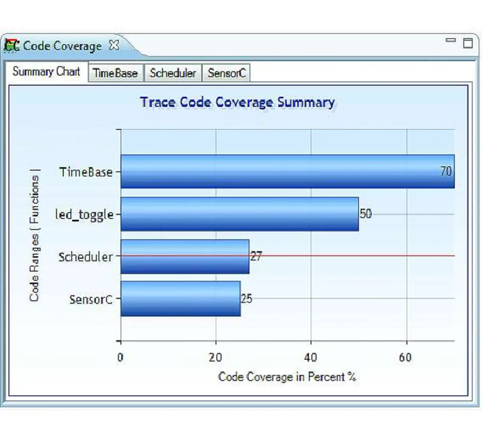Click the TimeBase coverage bar
The width and height of the screenshot is (482, 448).
pyautogui.click(x=279, y=171)
